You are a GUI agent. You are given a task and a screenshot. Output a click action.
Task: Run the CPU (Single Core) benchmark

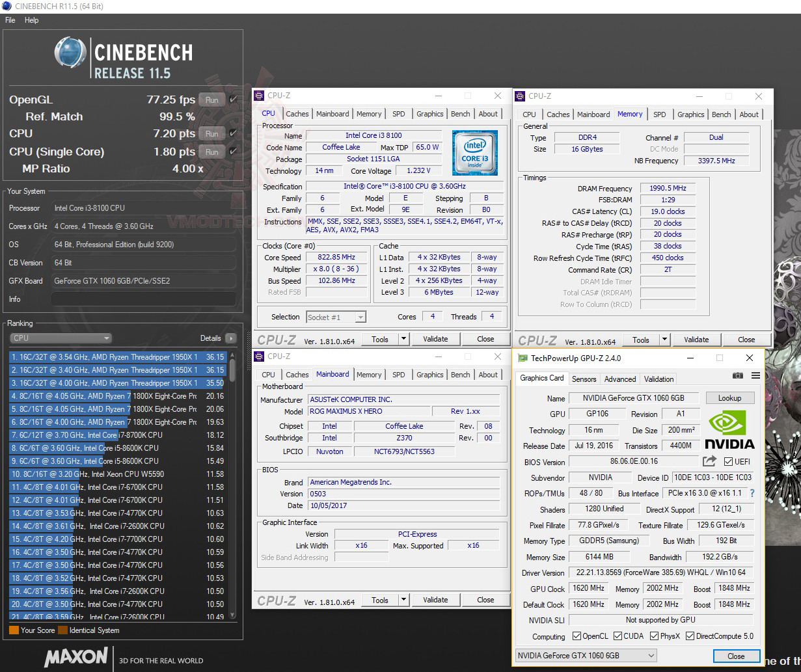pyautogui.click(x=212, y=152)
